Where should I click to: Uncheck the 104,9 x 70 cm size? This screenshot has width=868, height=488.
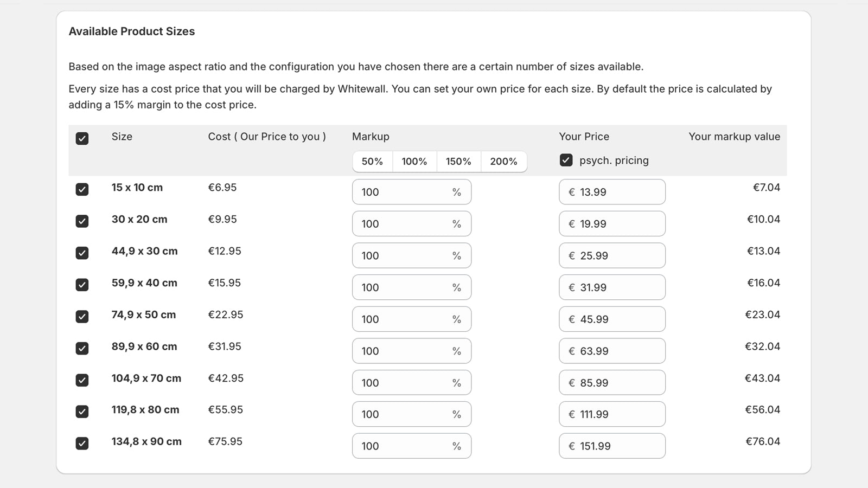click(x=82, y=380)
